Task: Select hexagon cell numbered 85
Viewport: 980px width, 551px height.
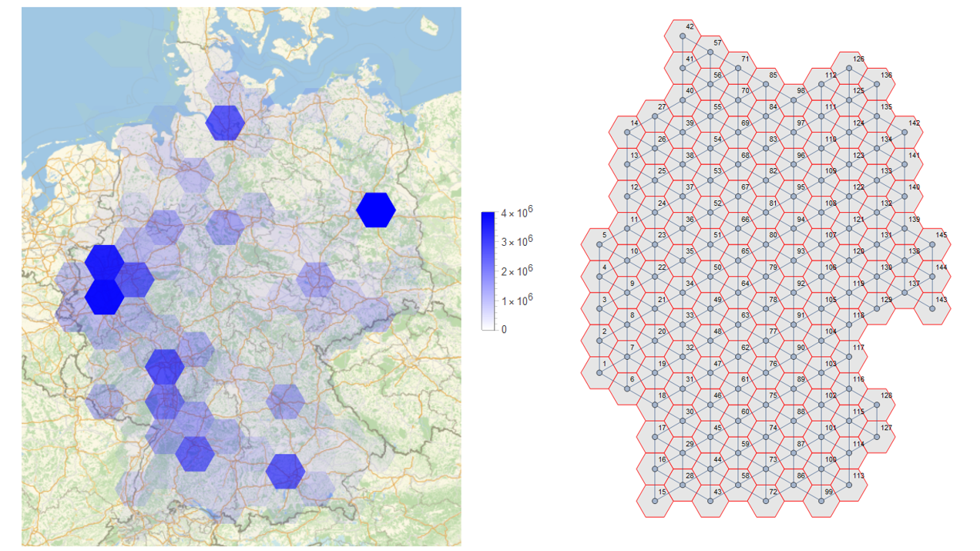Action: [766, 85]
